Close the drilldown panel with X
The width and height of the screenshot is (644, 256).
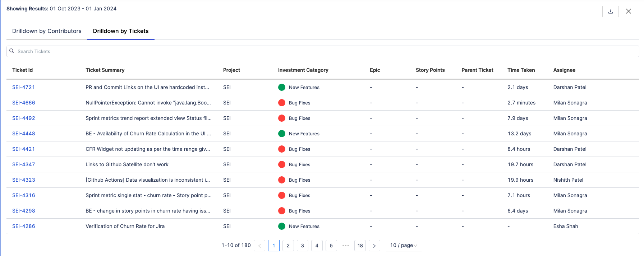click(x=629, y=11)
